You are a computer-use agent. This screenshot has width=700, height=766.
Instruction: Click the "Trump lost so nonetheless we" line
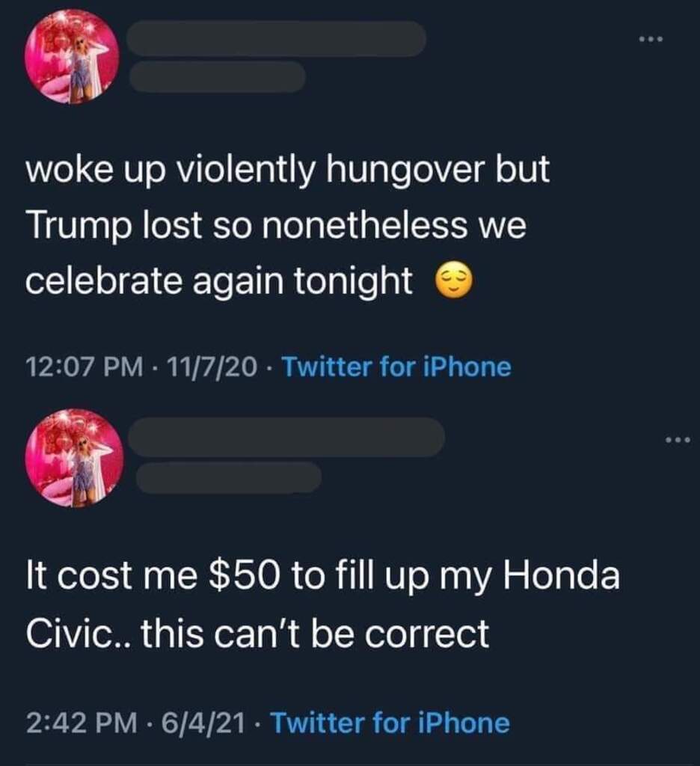click(x=276, y=227)
